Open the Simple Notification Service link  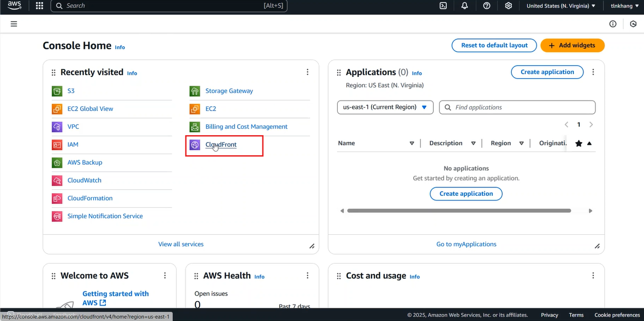(105, 216)
